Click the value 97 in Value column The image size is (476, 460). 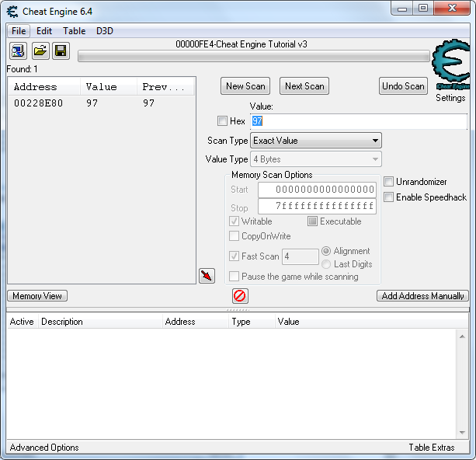[x=92, y=103]
